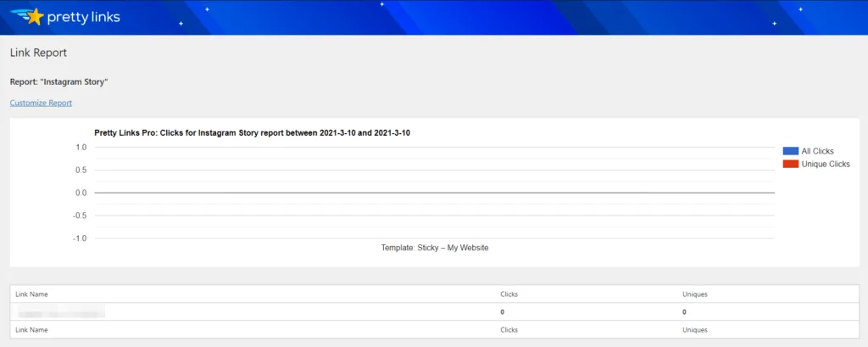Screen dimensions: 868x347
Task: Click the Template: Sticky – My Website axis label
Action: [435, 248]
